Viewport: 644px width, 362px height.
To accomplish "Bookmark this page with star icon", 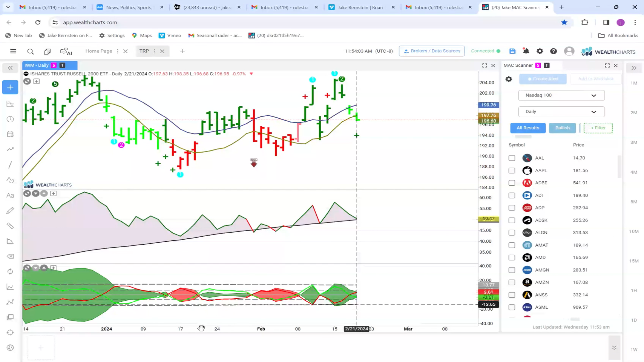I will (x=564, y=22).
